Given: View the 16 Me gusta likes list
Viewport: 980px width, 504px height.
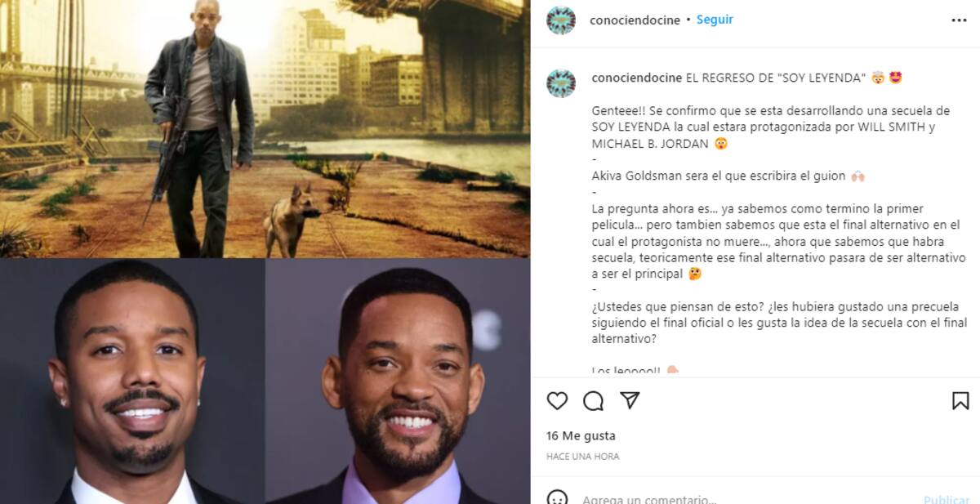Looking at the screenshot, I should pos(581,436).
